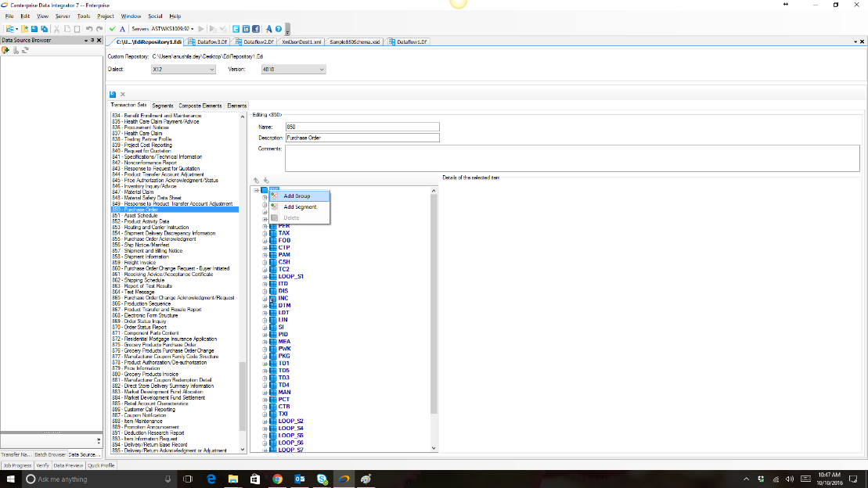This screenshot has height=488, width=868.
Task: Click the Paste icon on the main toolbar
Action: 77,27
